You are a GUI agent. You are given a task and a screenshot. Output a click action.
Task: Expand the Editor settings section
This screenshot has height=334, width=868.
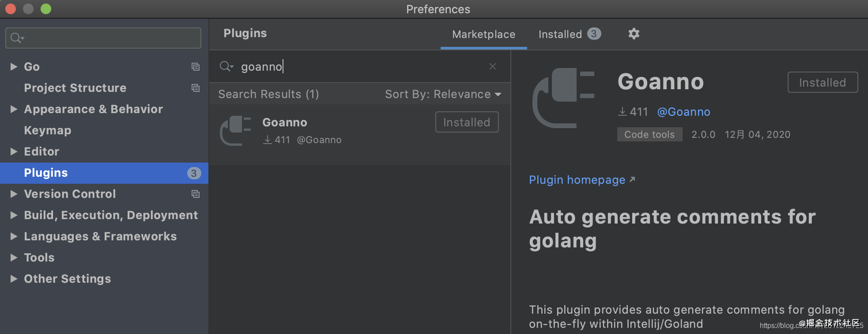click(14, 152)
